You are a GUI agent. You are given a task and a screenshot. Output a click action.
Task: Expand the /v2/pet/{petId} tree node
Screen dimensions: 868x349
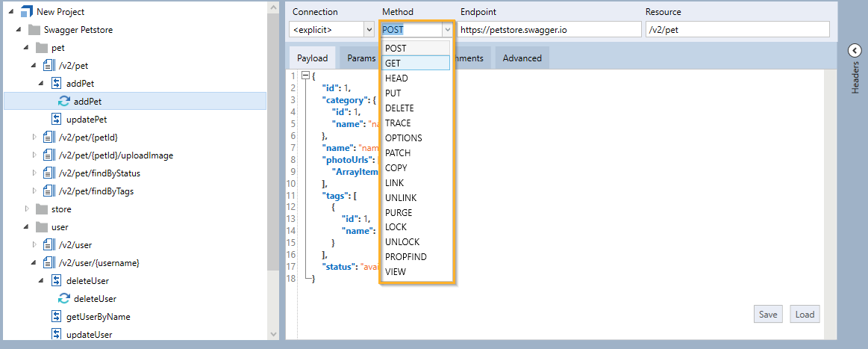pyautogui.click(x=34, y=138)
